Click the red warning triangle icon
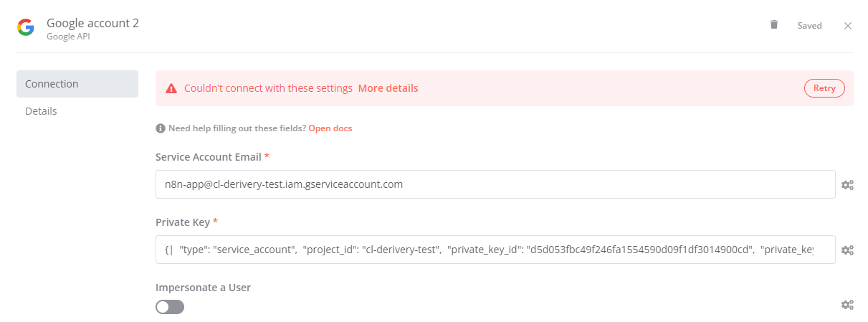This screenshot has height=322, width=868. point(171,89)
